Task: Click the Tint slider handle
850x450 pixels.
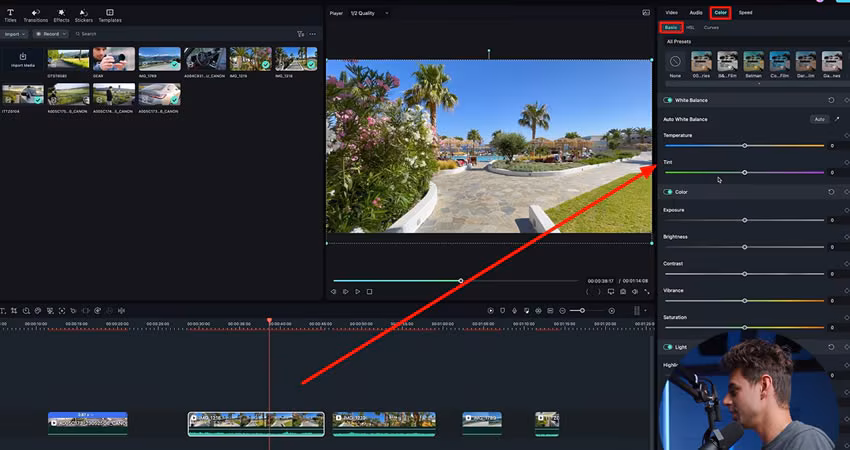Action: point(745,172)
